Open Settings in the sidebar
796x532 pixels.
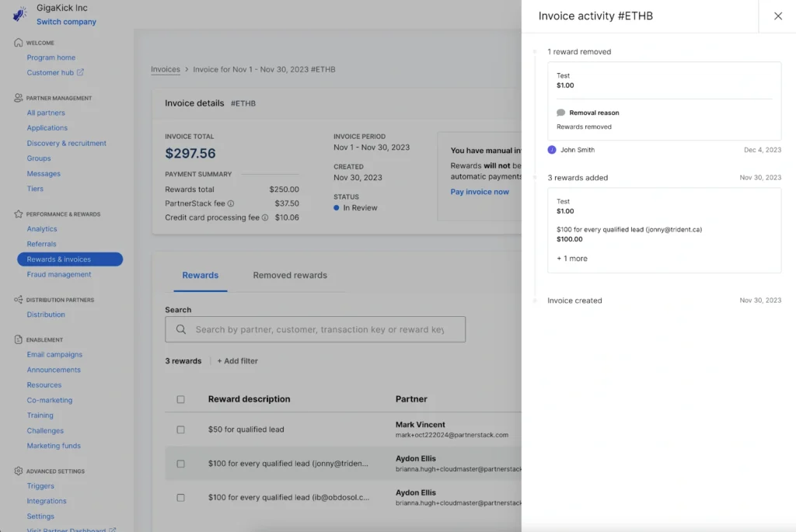coord(40,516)
